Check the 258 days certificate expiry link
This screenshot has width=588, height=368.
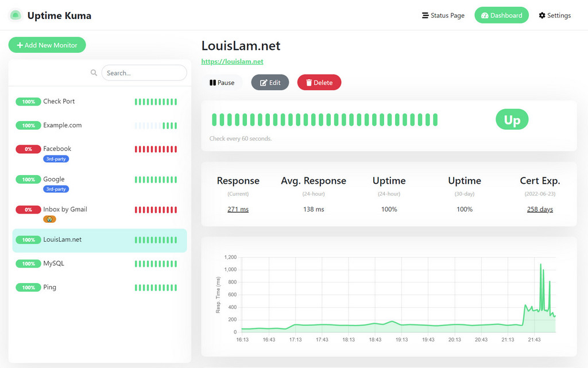click(x=539, y=209)
